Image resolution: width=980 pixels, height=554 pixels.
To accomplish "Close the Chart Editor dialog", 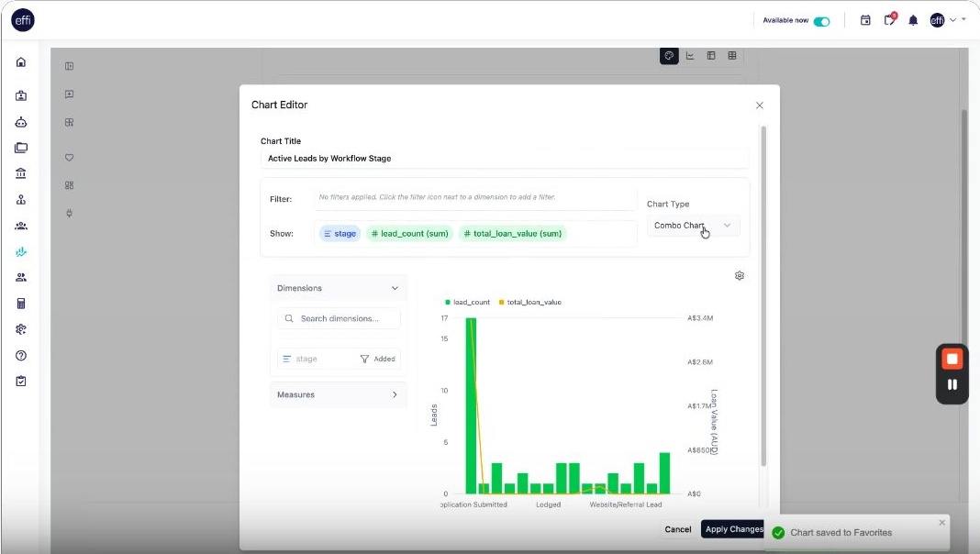I will pyautogui.click(x=760, y=105).
